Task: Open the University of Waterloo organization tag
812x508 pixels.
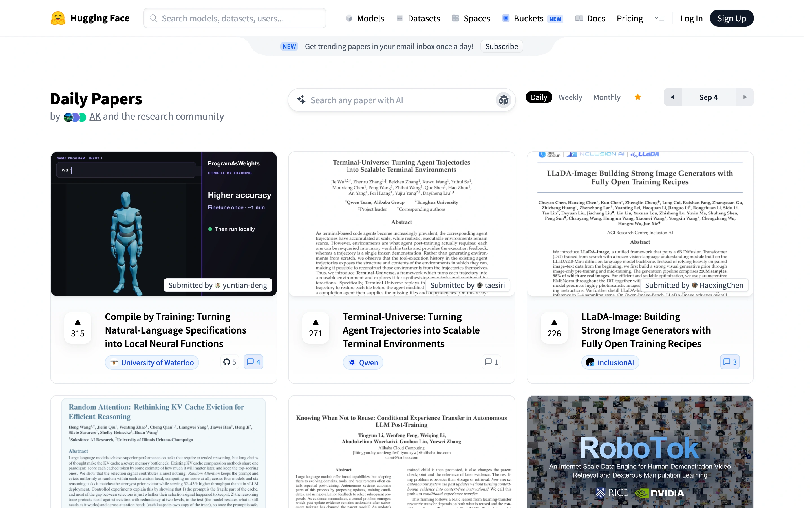Action: click(x=152, y=363)
